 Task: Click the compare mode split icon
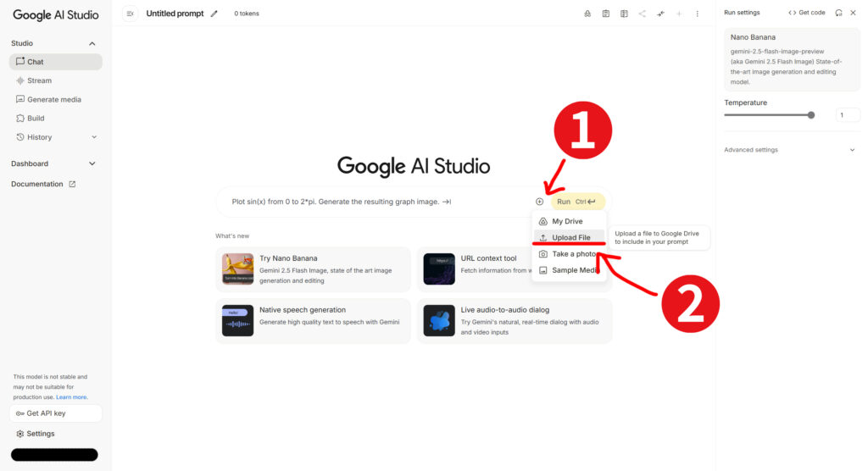[624, 14]
